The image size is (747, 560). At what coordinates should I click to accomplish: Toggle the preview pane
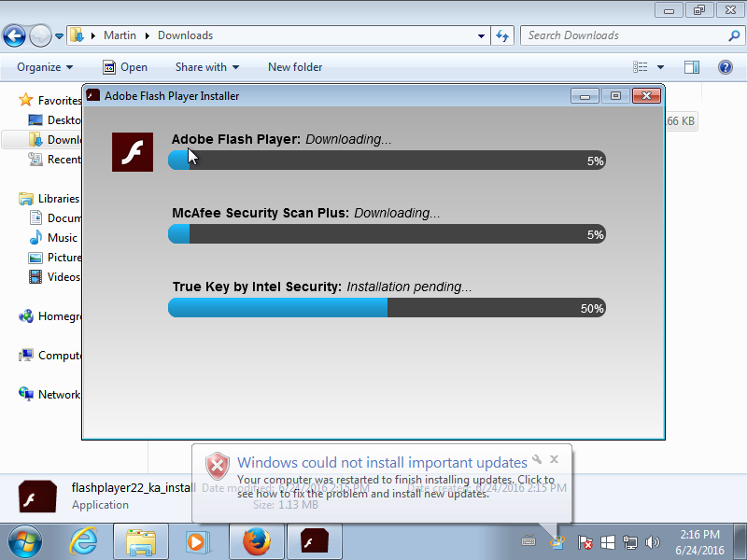(x=692, y=67)
